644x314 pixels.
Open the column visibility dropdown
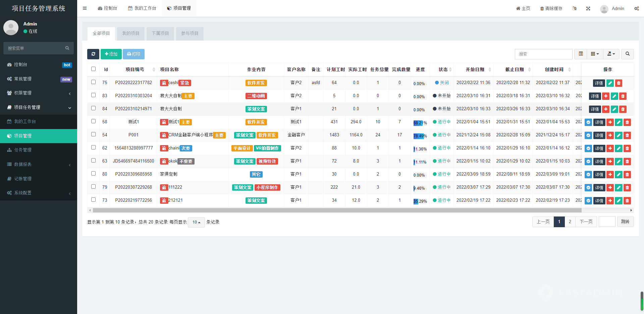pos(595,54)
